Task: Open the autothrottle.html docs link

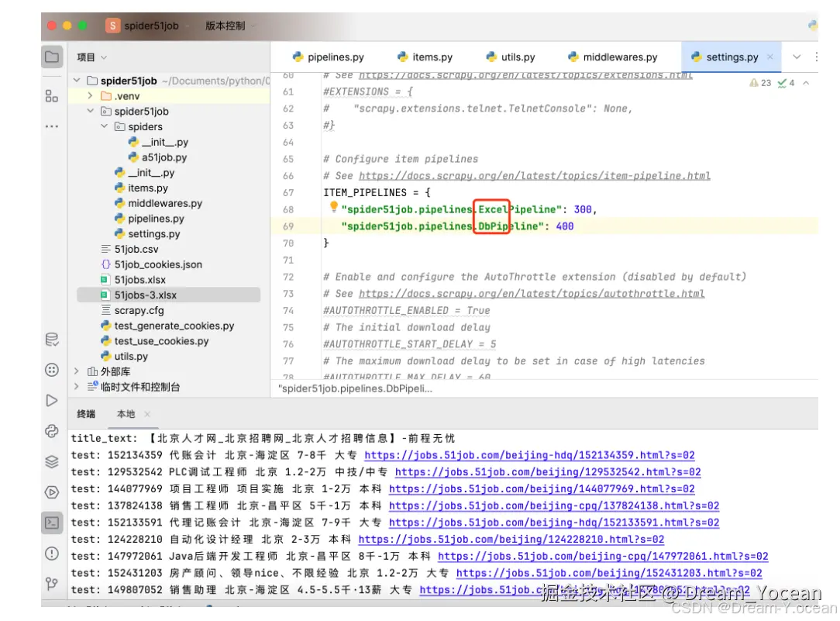Action: click(x=532, y=294)
